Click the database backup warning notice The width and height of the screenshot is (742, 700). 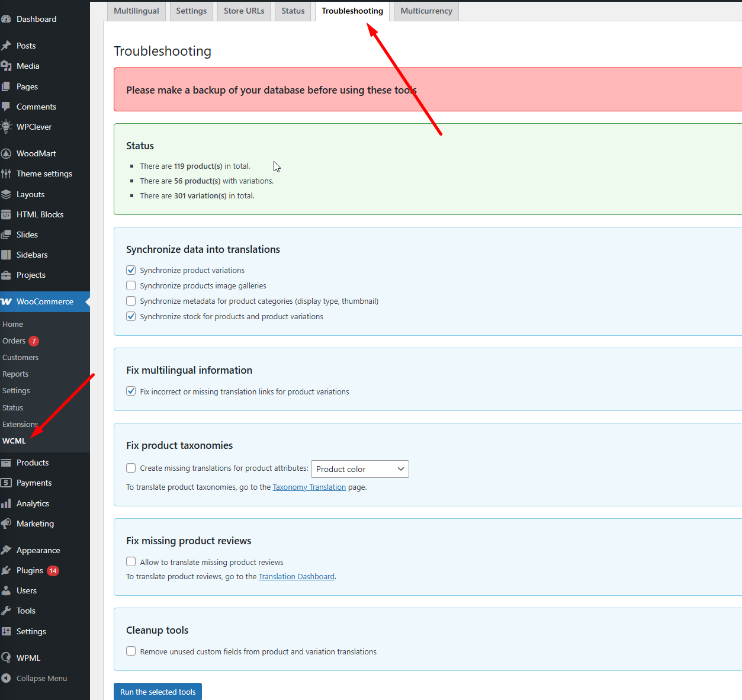pyautogui.click(x=428, y=89)
